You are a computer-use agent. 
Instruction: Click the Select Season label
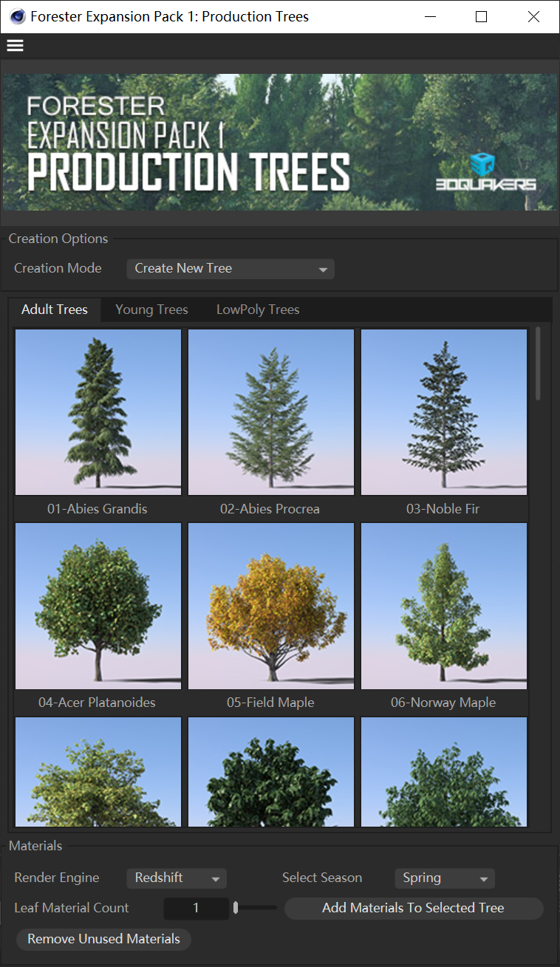pyautogui.click(x=322, y=878)
